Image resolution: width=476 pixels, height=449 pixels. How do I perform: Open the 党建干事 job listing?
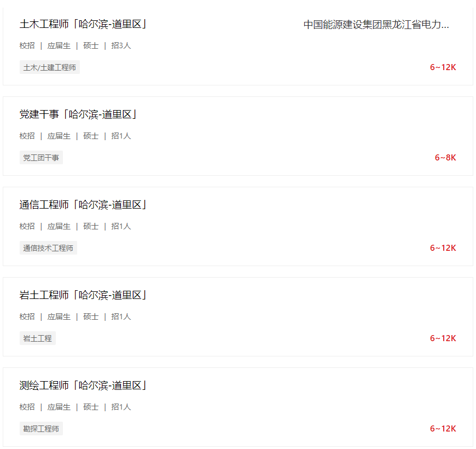78,114
